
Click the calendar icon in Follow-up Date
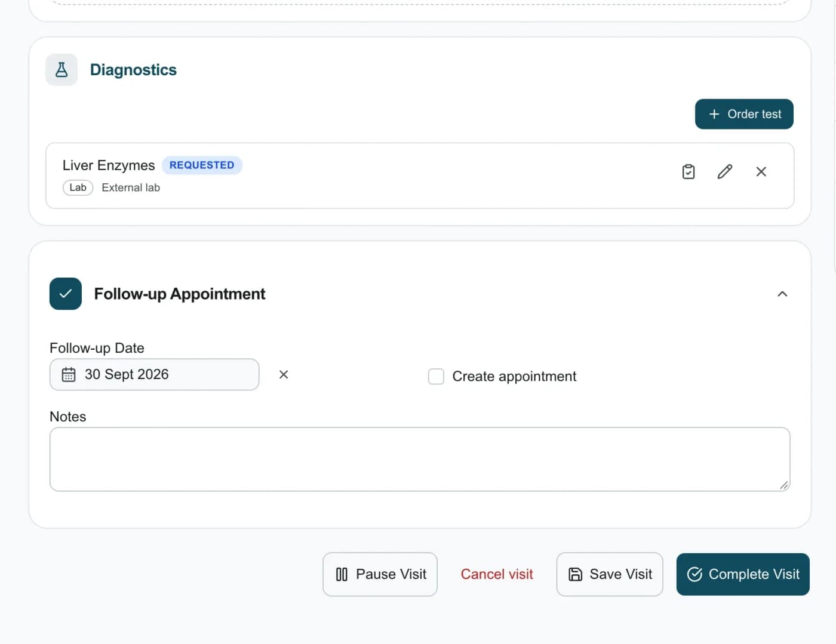point(69,375)
